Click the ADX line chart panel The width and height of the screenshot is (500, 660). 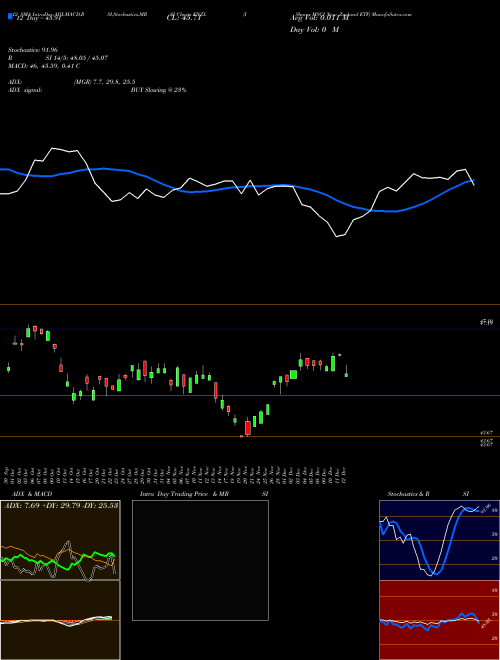(60, 540)
